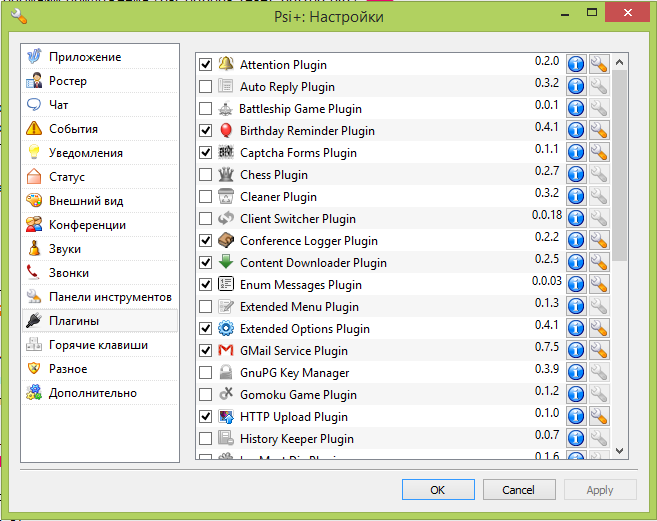Click info icon for Chess Plugin
This screenshot has width=657, height=521.
(x=576, y=175)
